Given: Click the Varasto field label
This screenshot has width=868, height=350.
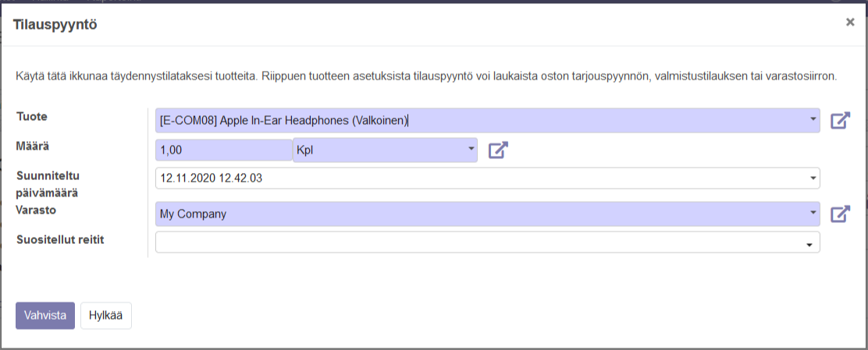Looking at the screenshot, I should click(37, 210).
